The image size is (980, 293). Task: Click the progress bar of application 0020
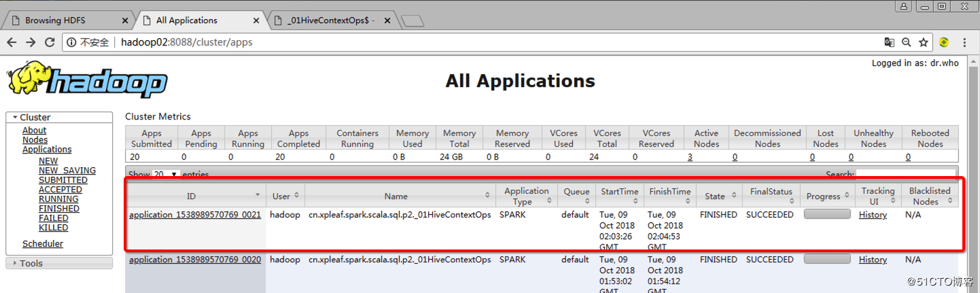click(x=827, y=259)
